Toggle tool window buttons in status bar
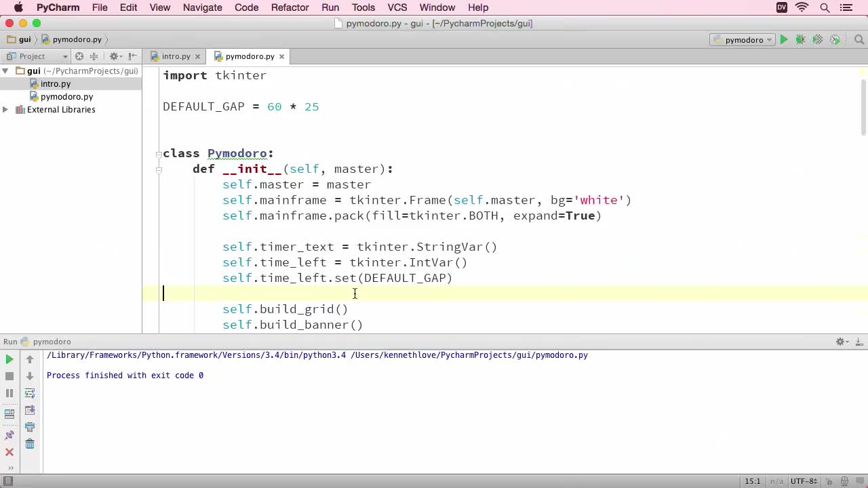The image size is (868, 488). tap(9, 481)
